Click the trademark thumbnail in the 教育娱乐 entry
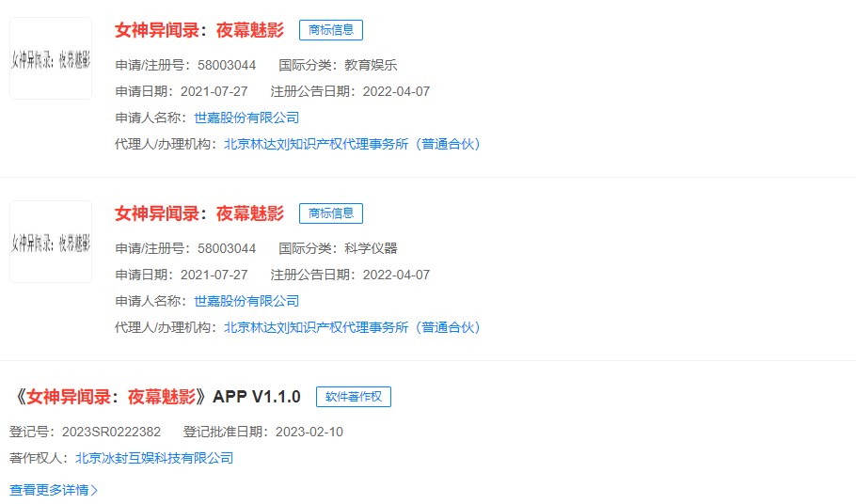This screenshot has width=856, height=504. click(51, 58)
